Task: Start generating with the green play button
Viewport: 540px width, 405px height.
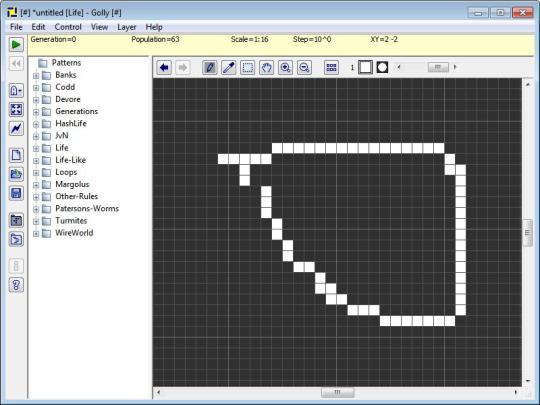Action: pyautogui.click(x=16, y=44)
